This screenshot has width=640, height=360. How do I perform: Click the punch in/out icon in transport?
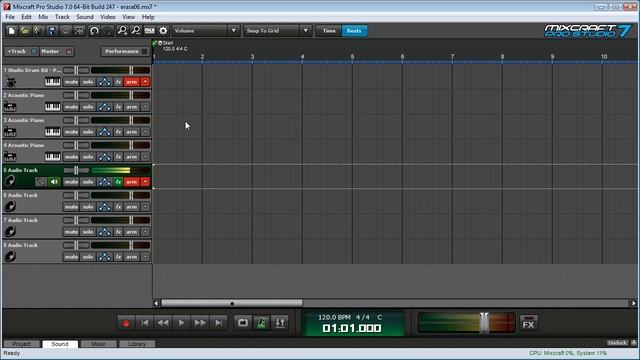280,323
